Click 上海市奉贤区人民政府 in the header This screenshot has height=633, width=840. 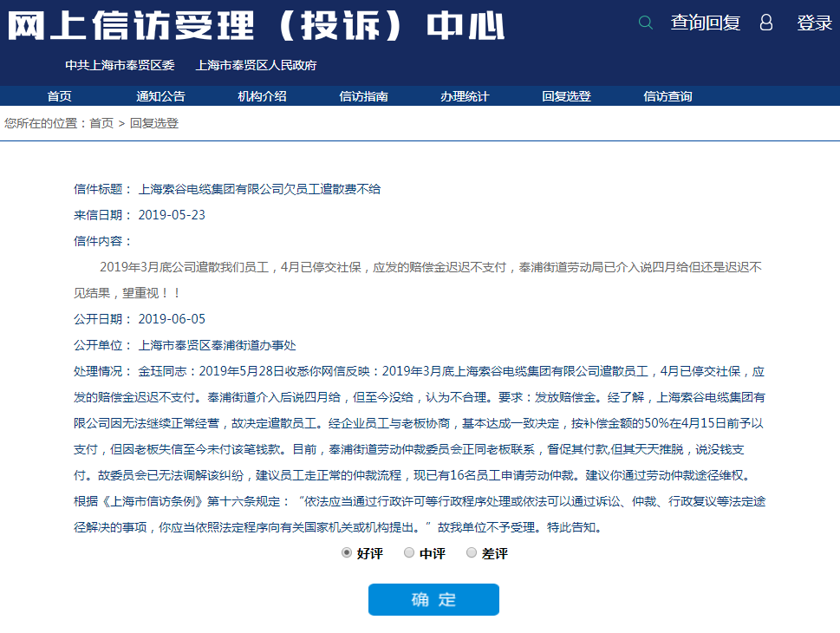click(257, 65)
